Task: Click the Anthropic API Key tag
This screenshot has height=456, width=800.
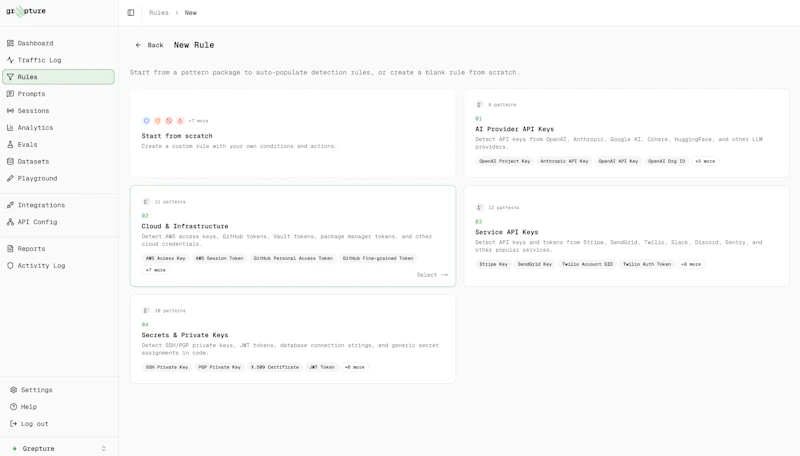Action: 564,161
